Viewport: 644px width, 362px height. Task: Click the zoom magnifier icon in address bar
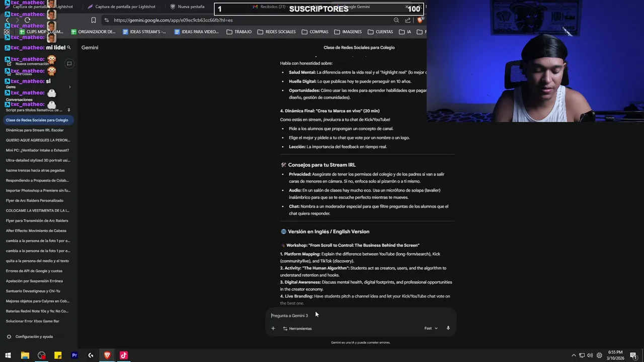(x=396, y=20)
